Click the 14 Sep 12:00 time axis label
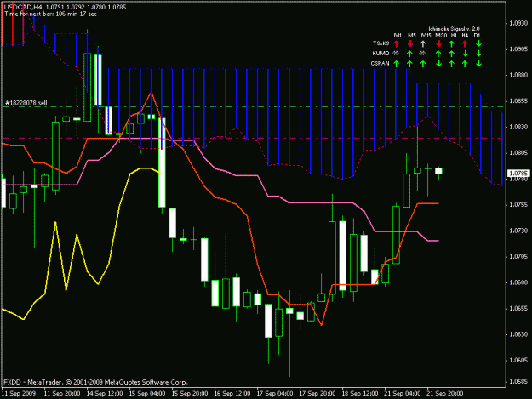This screenshot has width=532, height=399. click(105, 394)
